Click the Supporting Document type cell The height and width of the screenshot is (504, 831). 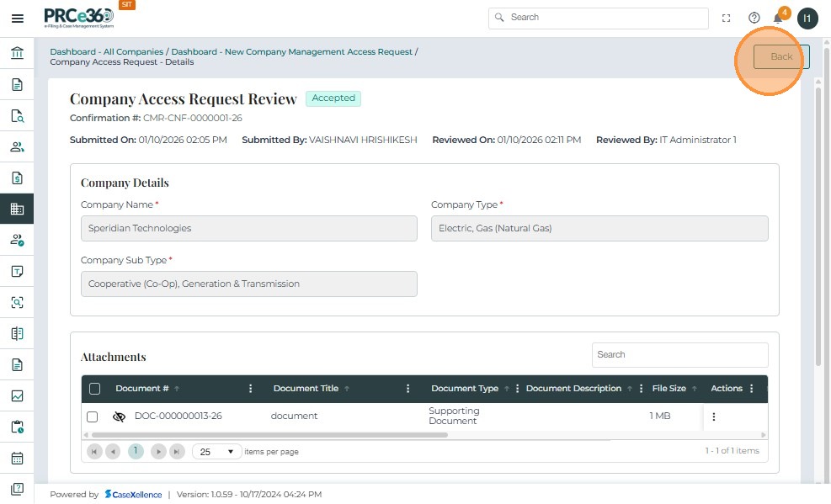coord(454,416)
